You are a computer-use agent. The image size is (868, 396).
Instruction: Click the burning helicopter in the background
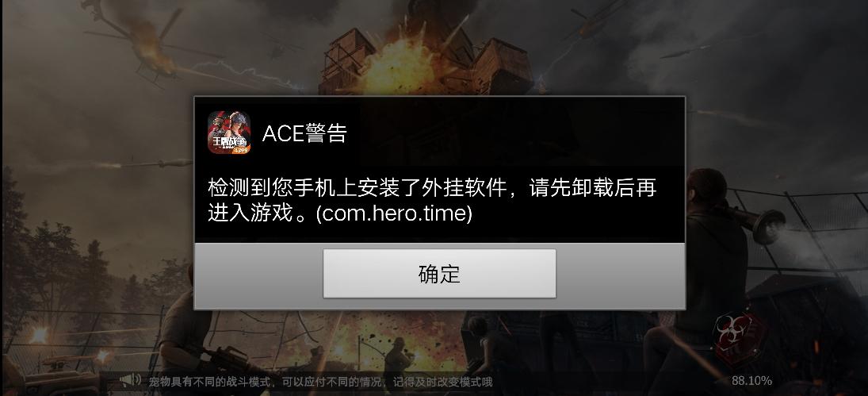(x=145, y=44)
